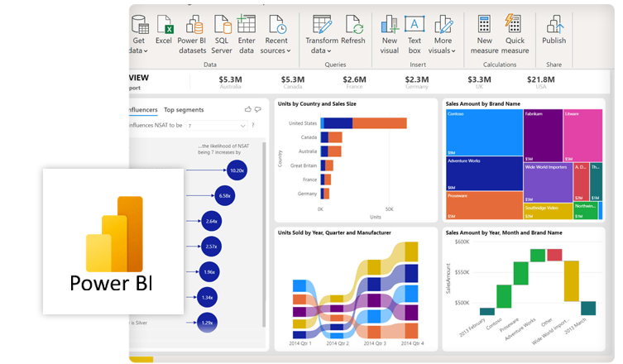Click the Canada bar in chart
This screenshot has height=364, width=623.
tap(332, 137)
